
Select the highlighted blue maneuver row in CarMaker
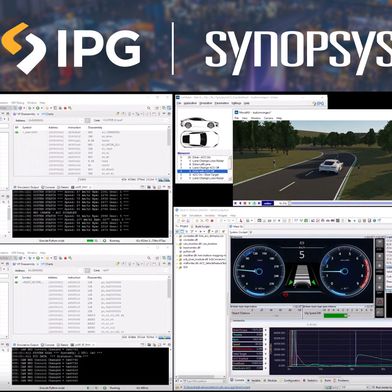pyautogui.click(x=203, y=171)
